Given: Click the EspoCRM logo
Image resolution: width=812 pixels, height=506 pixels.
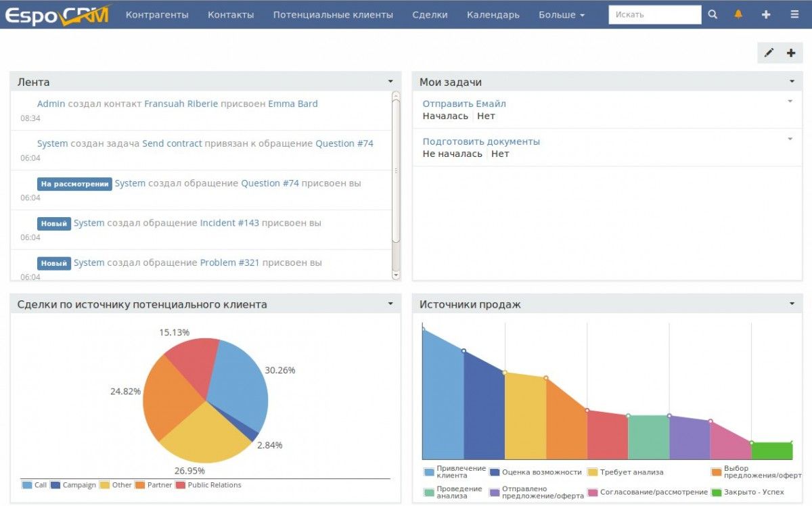Looking at the screenshot, I should (x=57, y=15).
